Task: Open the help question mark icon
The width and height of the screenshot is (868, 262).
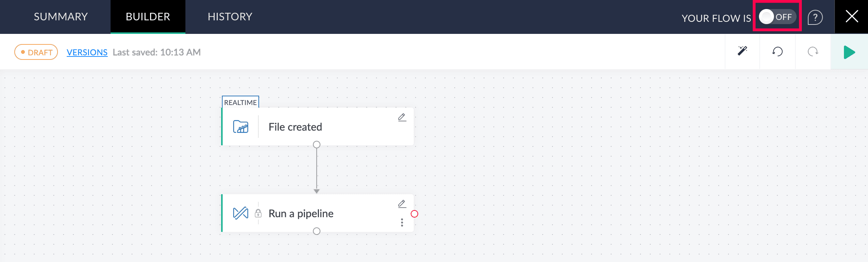Action: point(815,17)
